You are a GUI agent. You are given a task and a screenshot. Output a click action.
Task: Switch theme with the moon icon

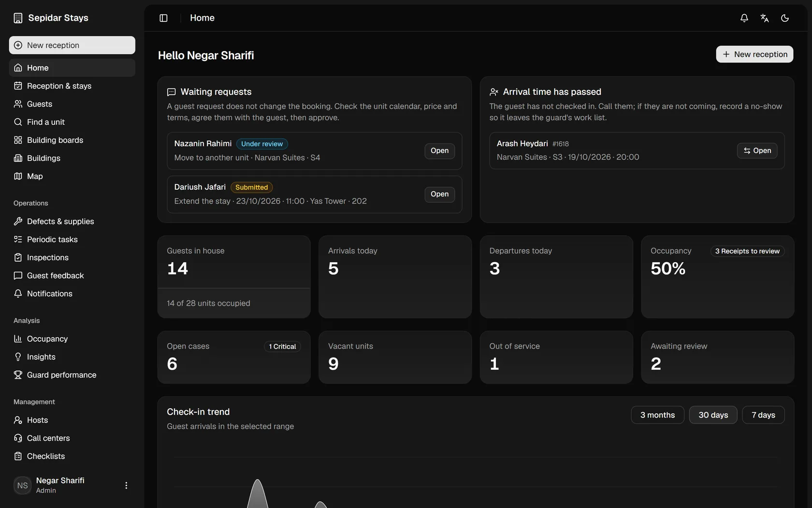pos(785,18)
